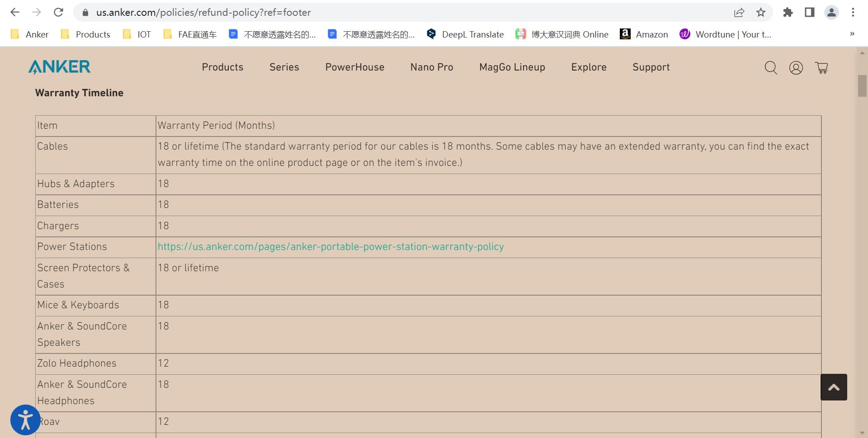Image resolution: width=868 pixels, height=438 pixels.
Task: Open the Explore navigation menu
Action: [x=589, y=67]
